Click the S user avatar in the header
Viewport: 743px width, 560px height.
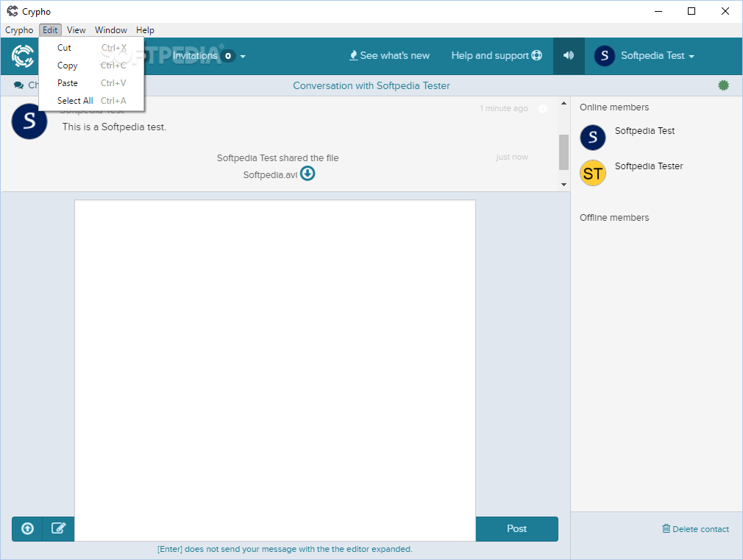(605, 56)
